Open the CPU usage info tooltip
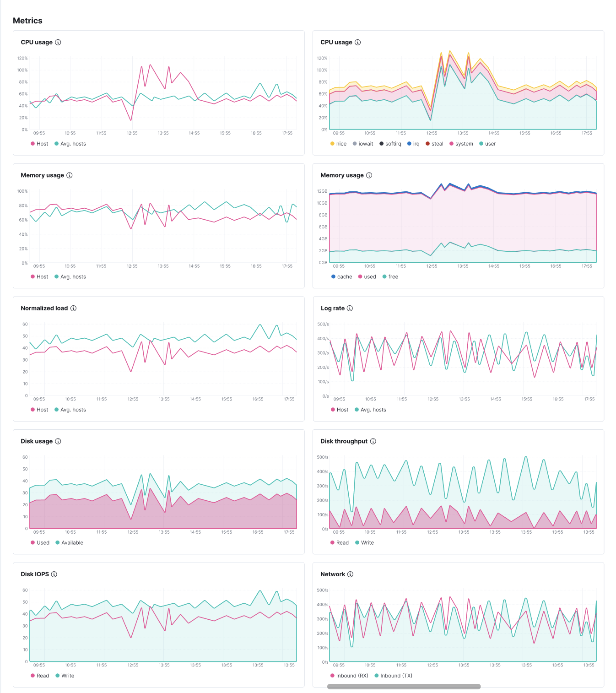Viewport: 616px width, 693px height. pos(58,42)
